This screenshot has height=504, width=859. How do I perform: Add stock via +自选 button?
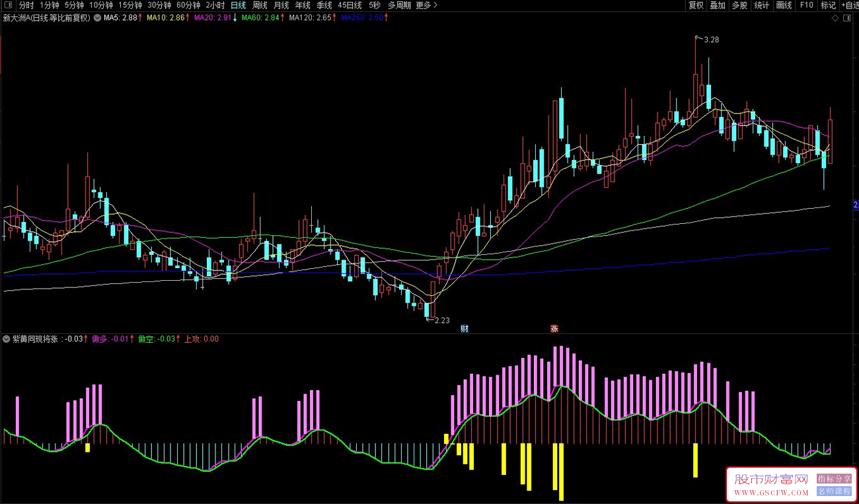850,5
